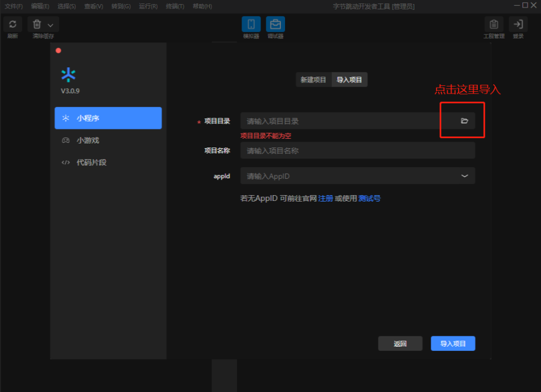Open the simulator (模拟器) panel icon
Viewport: 541px width, 392px height.
point(251,24)
